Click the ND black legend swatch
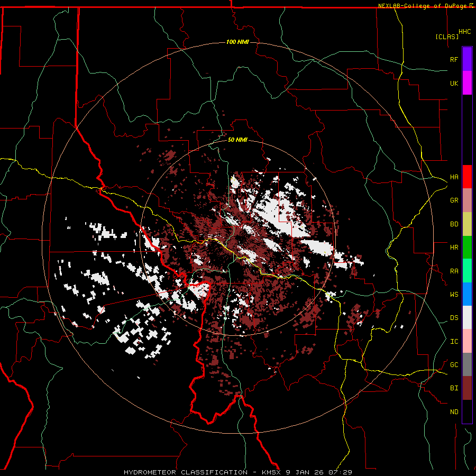Image resolution: width=476 pixels, height=476 pixels. (x=467, y=411)
